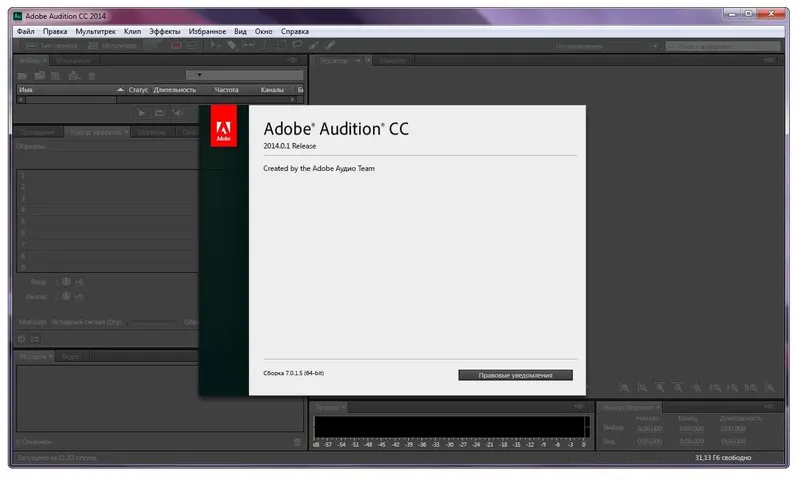Click the Selection start time value
Viewport: 800px width, 480px height.
coord(649,428)
